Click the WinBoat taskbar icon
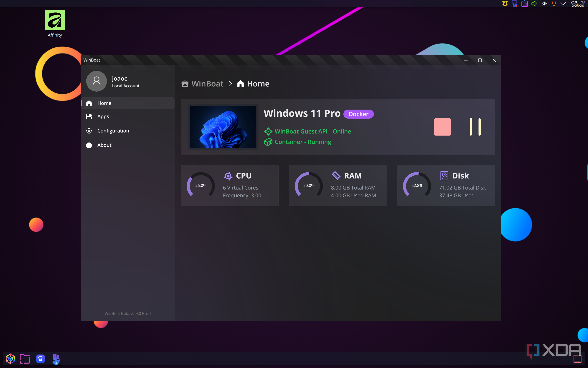588x368 pixels. pos(56,359)
